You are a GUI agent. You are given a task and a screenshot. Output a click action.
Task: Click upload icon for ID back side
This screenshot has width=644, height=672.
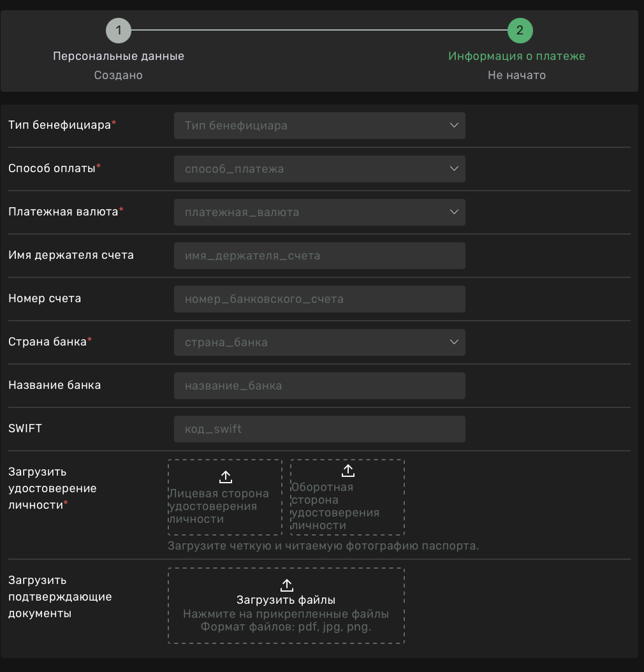pyautogui.click(x=348, y=471)
